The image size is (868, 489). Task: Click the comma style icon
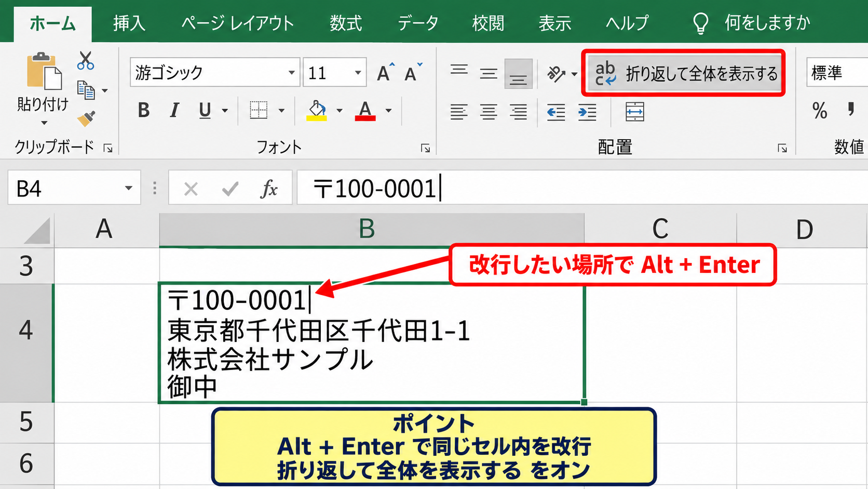[x=851, y=109]
